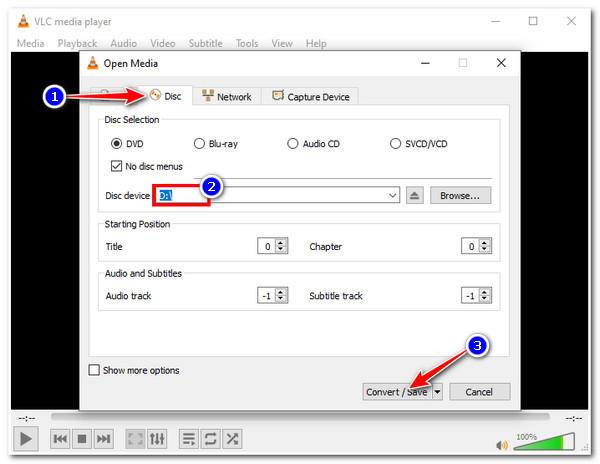This screenshot has height=464, width=600.
Task: Increase the Title number
Action: 281,243
